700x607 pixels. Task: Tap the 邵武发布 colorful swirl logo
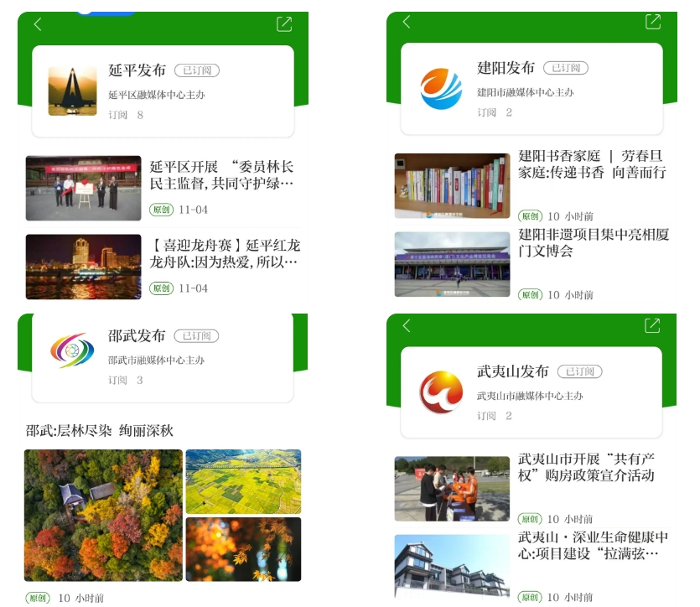tap(72, 350)
